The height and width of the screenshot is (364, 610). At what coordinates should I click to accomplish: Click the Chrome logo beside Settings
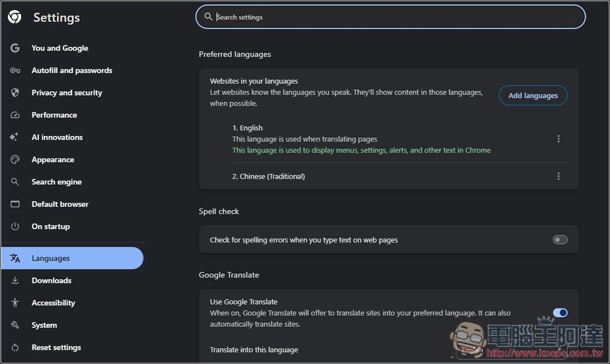coord(15,17)
